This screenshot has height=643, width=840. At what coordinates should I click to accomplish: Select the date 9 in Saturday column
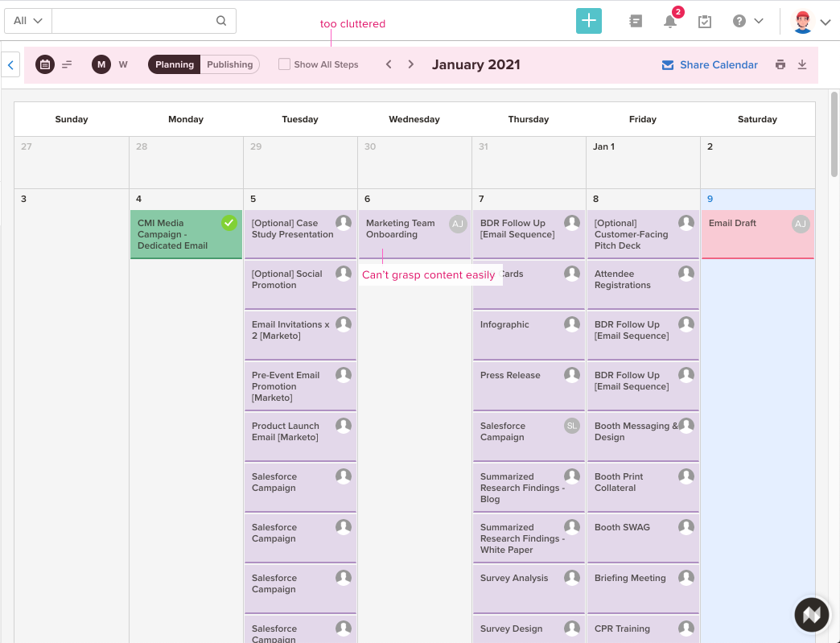pyautogui.click(x=710, y=199)
